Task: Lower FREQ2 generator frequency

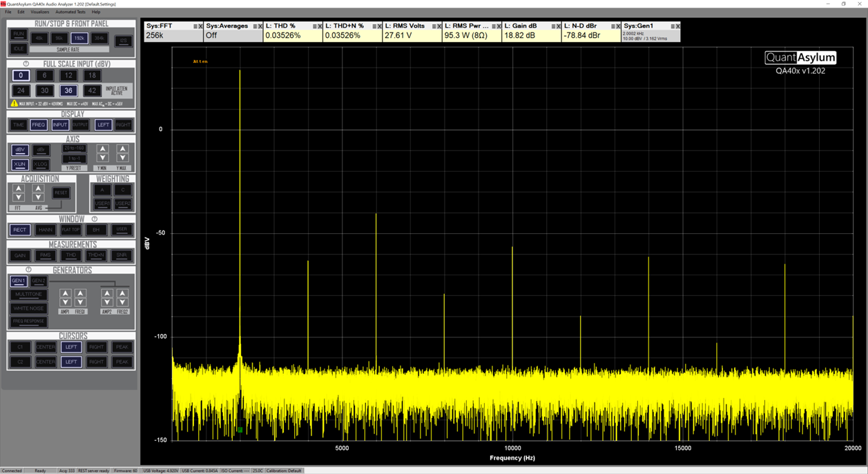Action: tap(122, 302)
